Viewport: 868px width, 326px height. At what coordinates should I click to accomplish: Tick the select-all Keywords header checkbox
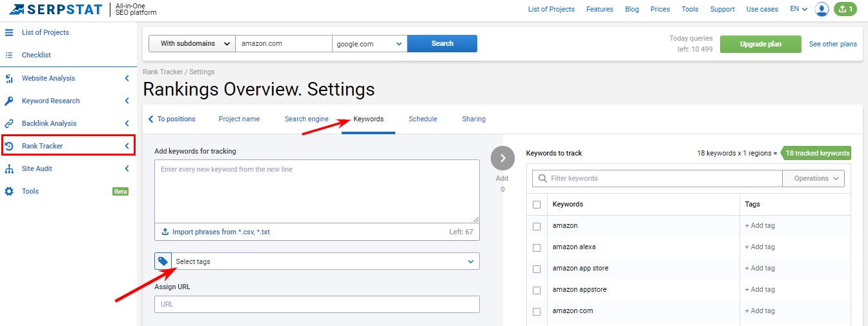coord(537,204)
